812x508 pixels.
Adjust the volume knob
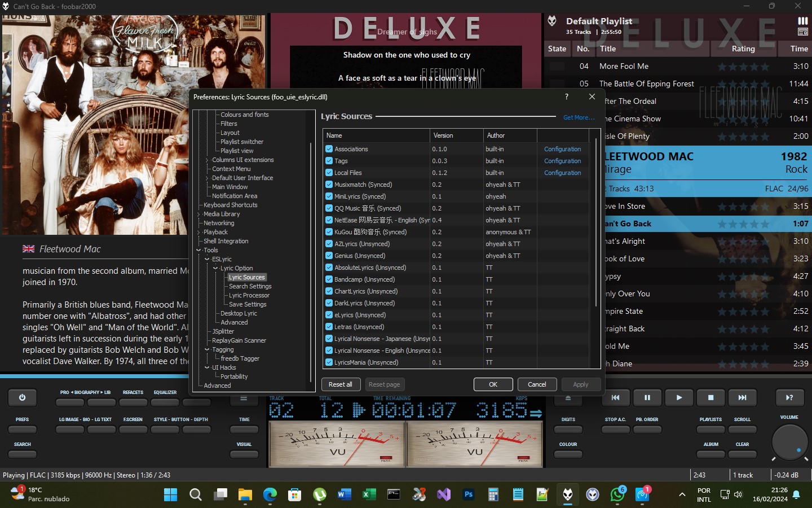789,441
